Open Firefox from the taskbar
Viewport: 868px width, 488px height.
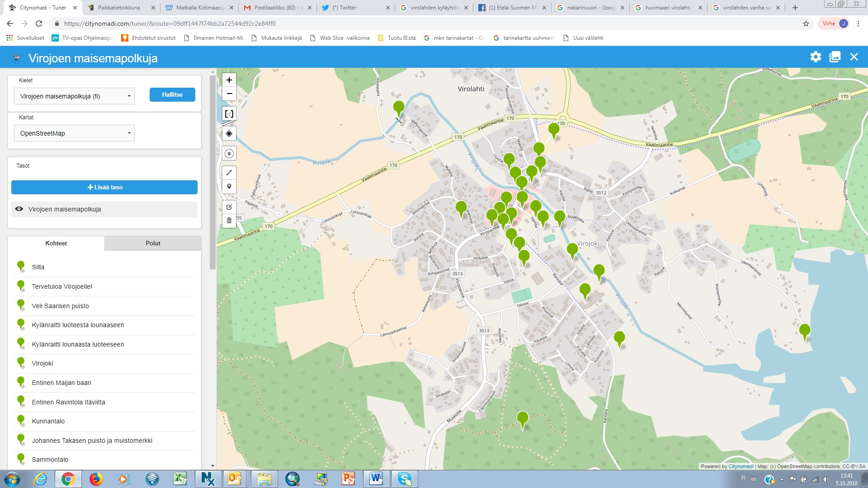96,479
